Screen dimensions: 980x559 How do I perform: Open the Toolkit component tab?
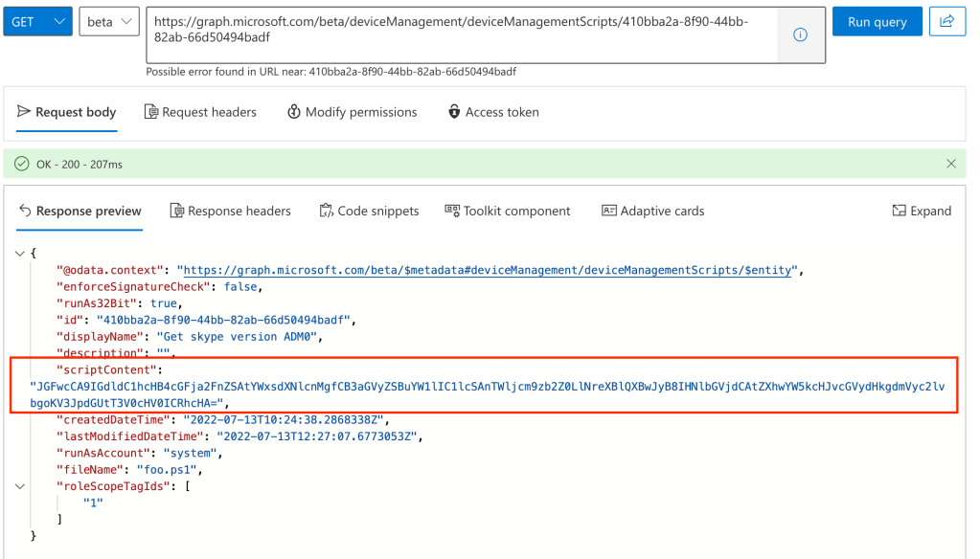click(x=508, y=211)
